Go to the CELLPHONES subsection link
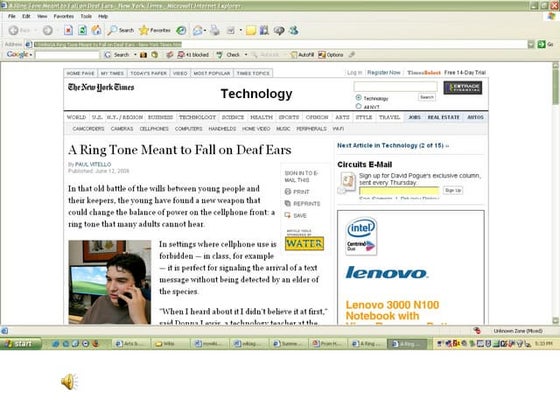The image size is (560, 420). click(154, 129)
